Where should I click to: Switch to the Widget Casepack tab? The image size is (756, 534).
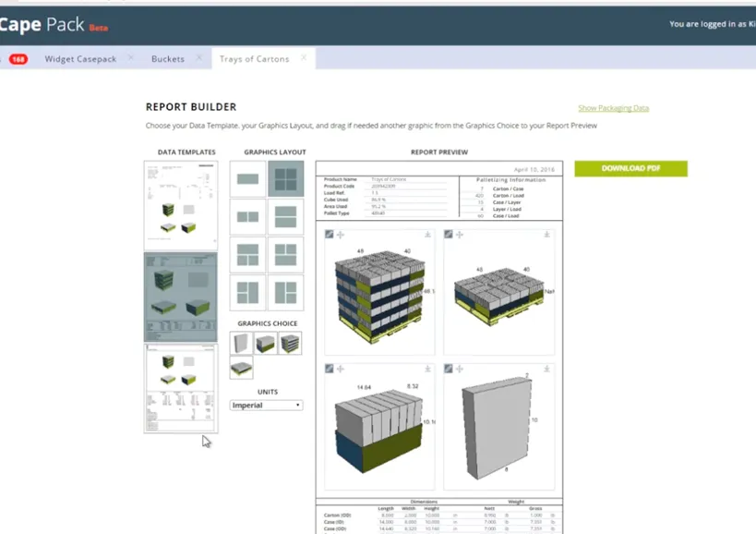[81, 59]
